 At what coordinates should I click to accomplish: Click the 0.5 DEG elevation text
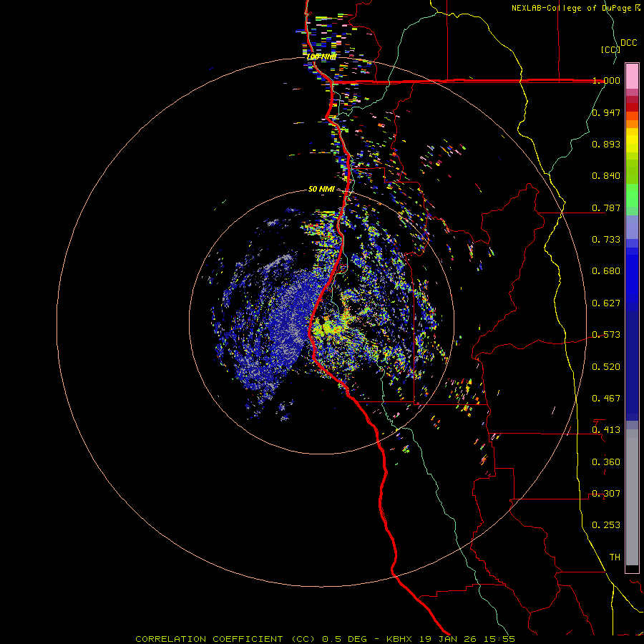point(345,639)
